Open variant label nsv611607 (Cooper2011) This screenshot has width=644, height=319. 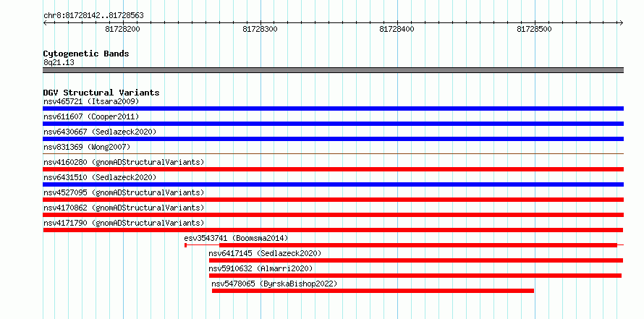click(x=91, y=117)
